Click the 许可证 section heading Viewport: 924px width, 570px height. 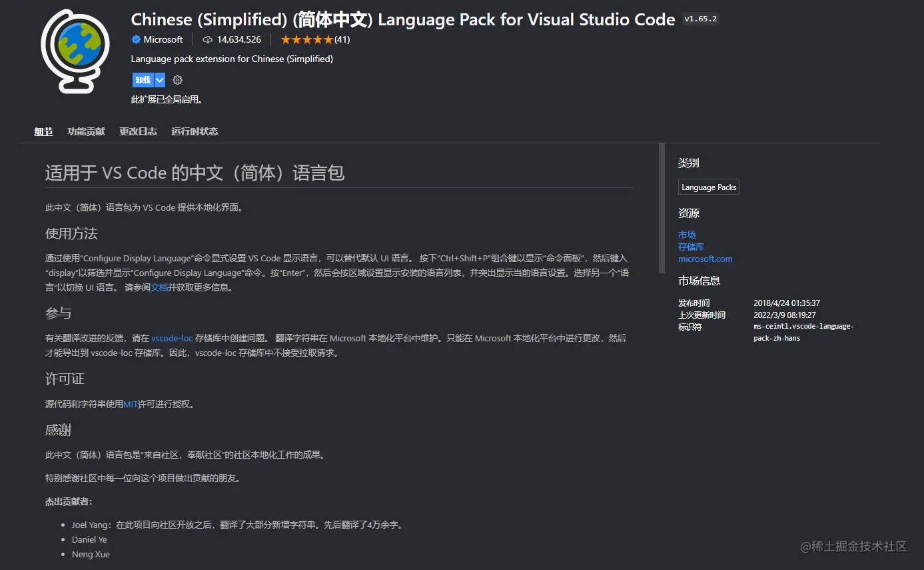[x=65, y=379]
